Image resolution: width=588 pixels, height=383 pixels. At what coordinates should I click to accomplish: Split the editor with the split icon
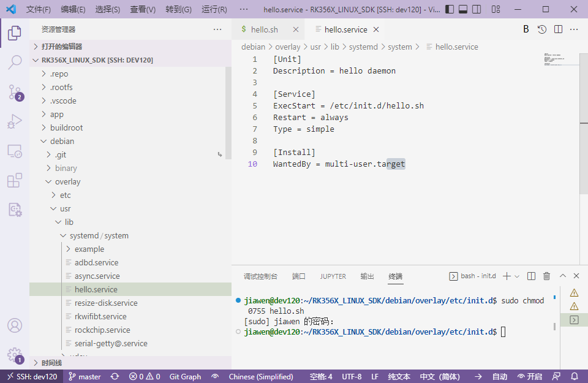pyautogui.click(x=558, y=29)
